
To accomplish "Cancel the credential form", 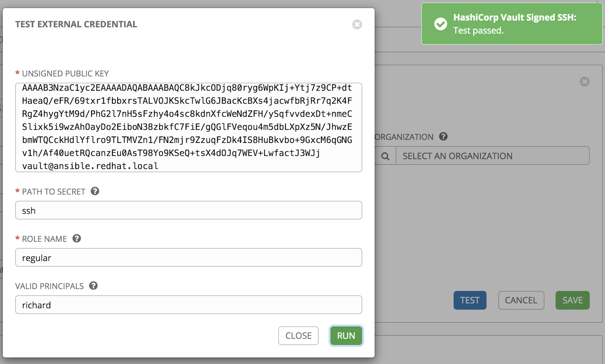I will 521,300.
